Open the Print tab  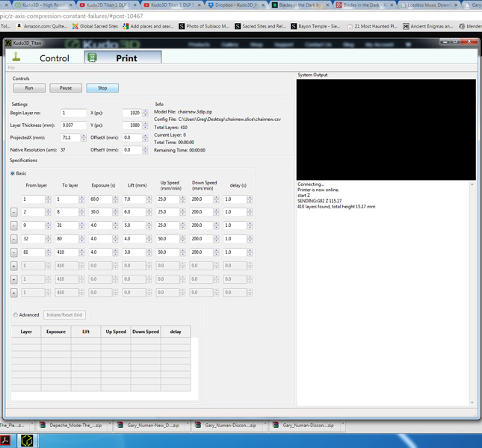(x=122, y=57)
